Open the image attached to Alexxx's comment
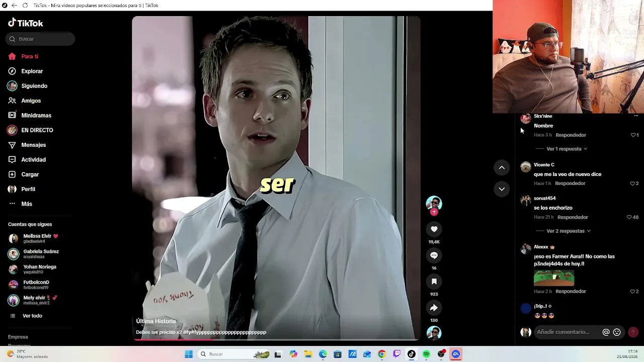The image size is (644, 362). coord(554,278)
